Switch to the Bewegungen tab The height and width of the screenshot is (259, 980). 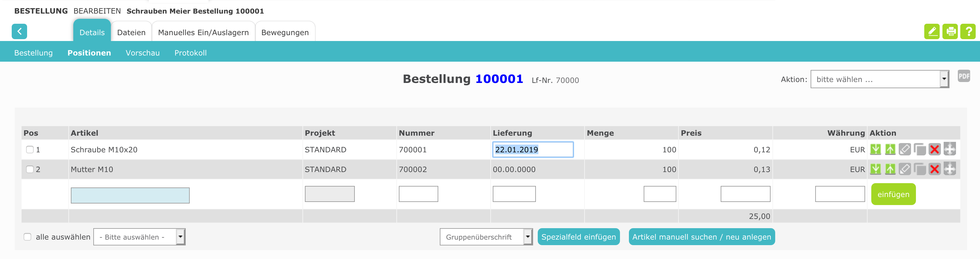285,32
